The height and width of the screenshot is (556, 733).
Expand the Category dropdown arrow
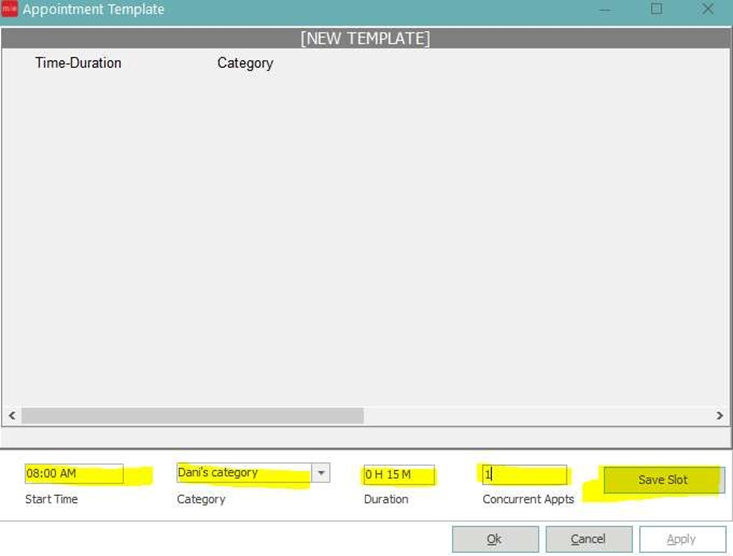(x=320, y=473)
